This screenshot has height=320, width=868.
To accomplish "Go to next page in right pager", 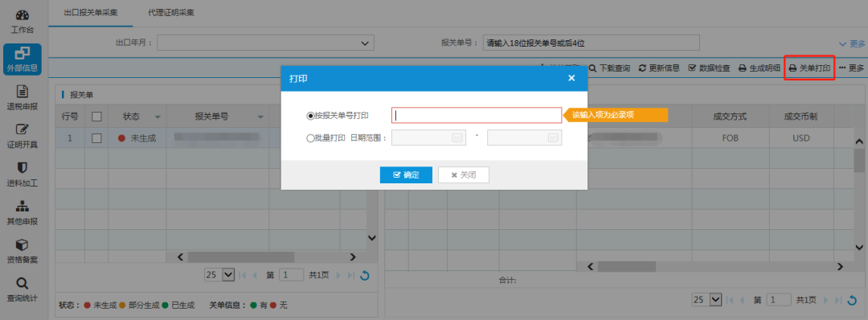I will (x=825, y=300).
